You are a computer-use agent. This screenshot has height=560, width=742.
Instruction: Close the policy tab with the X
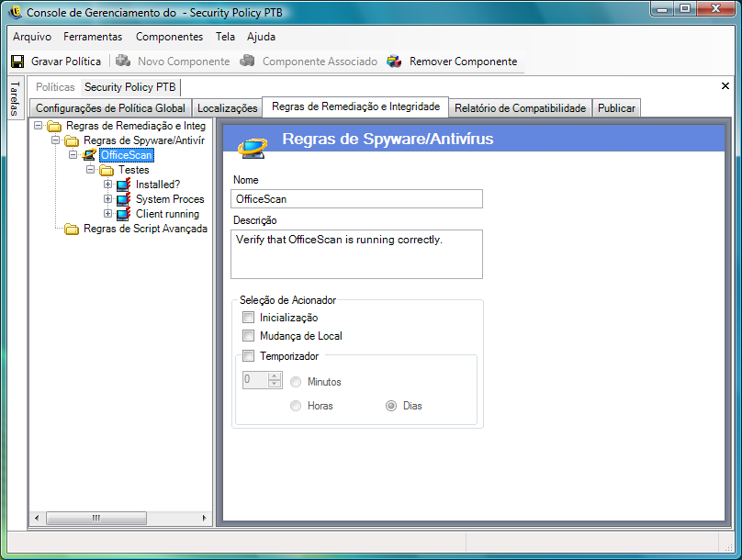click(x=725, y=85)
